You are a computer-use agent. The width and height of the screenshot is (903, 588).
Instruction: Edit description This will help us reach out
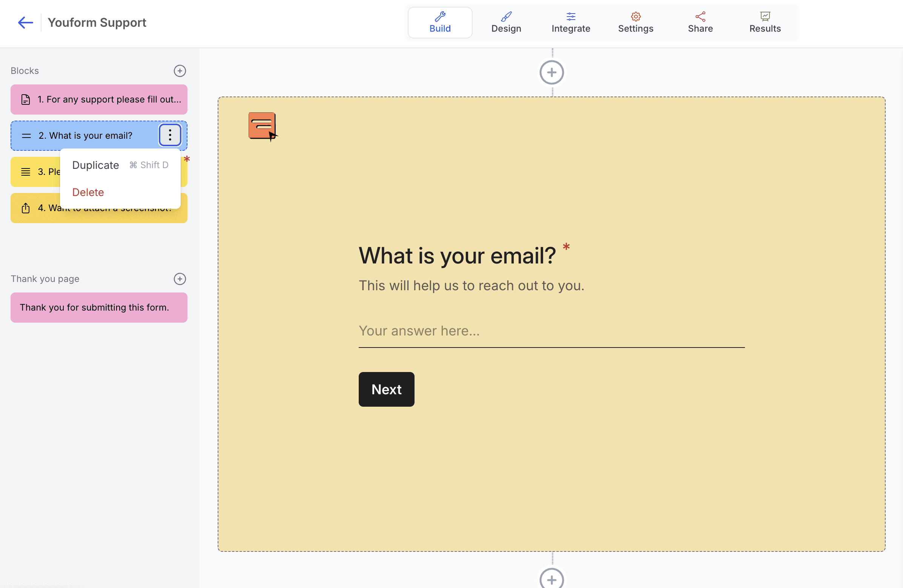(471, 285)
